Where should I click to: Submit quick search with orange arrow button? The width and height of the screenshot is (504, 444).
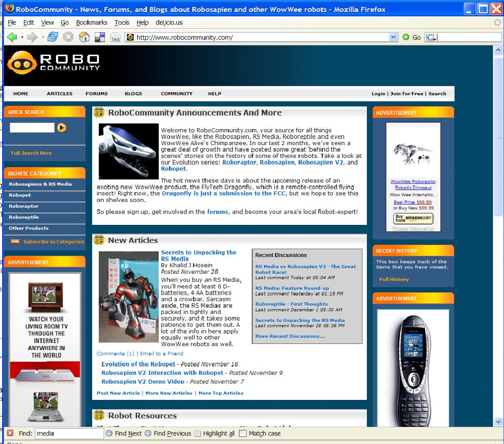62,127
